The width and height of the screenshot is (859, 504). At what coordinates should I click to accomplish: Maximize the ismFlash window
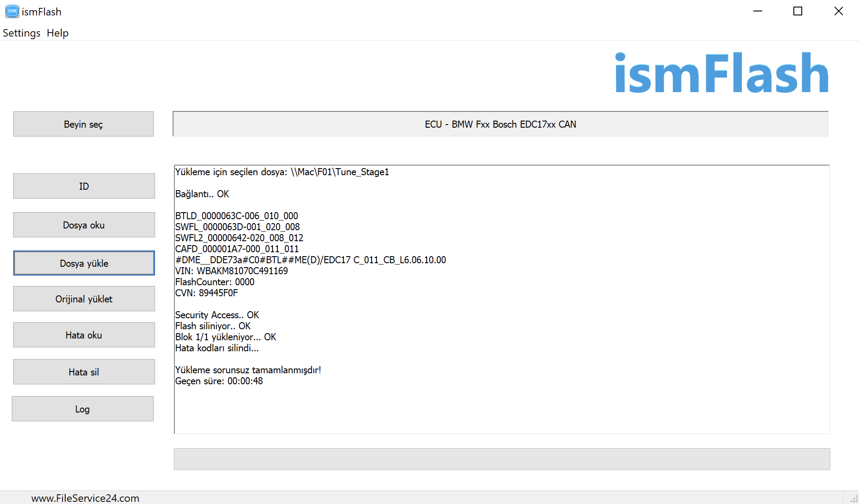coord(798,11)
